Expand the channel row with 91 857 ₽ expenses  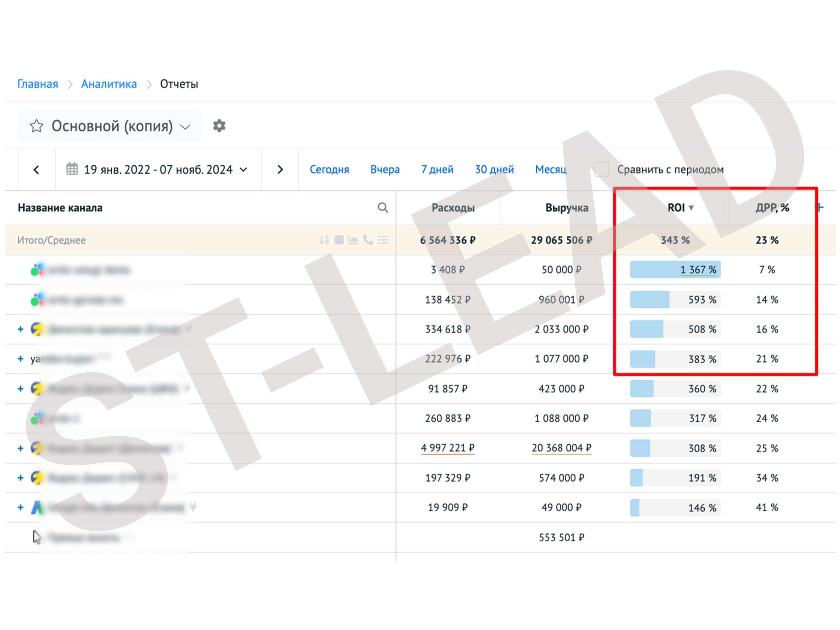coord(21,389)
